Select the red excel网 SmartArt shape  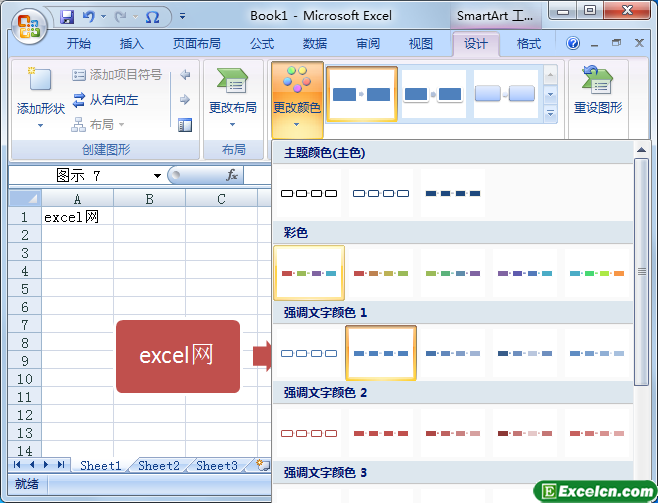point(178,357)
